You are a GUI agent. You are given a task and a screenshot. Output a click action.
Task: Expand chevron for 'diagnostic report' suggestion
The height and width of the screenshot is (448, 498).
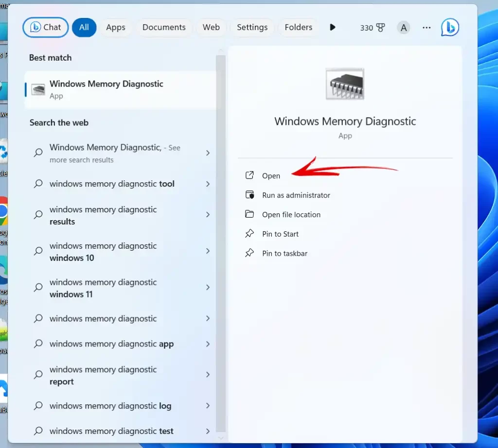[208, 375]
